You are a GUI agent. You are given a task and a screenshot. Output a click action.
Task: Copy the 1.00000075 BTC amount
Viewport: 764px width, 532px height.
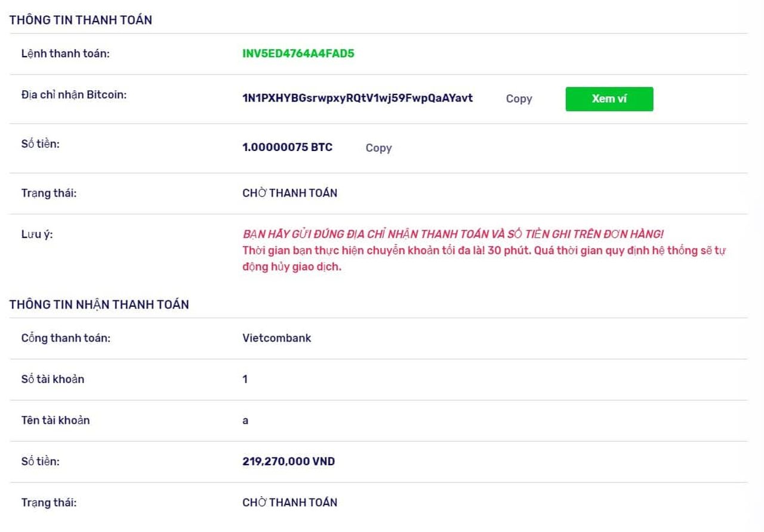pyautogui.click(x=378, y=148)
